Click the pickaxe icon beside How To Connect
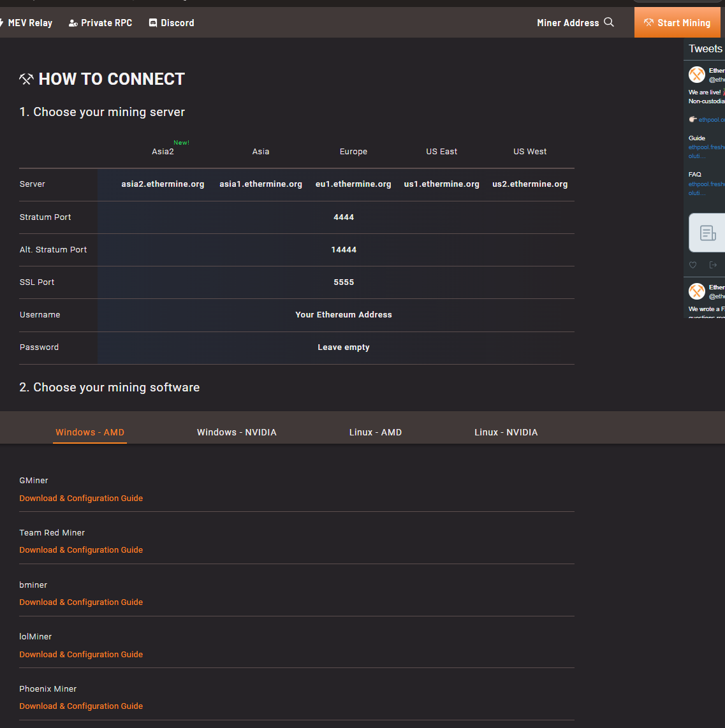 [27, 79]
